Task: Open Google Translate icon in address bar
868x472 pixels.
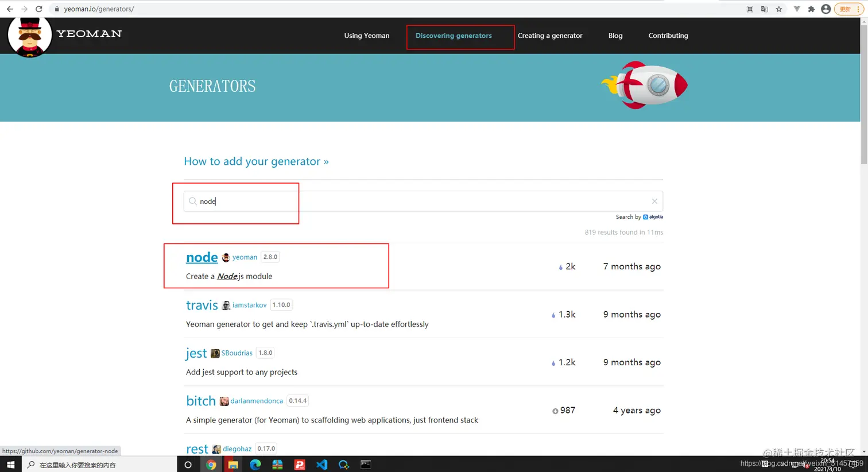Action: 764,9
